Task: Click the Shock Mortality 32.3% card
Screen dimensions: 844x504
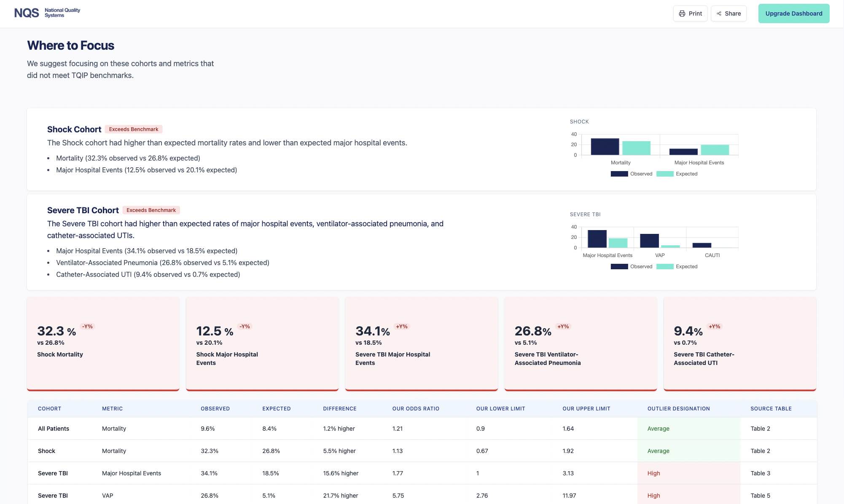Action: (x=103, y=344)
